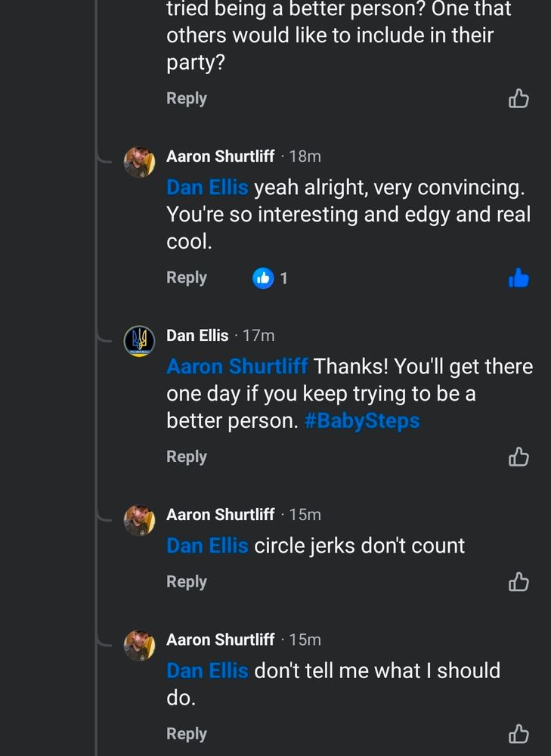Image resolution: width=551 pixels, height=756 pixels.
Task: View the like reaction count on Aaron's 18m comment
Action: 271,278
